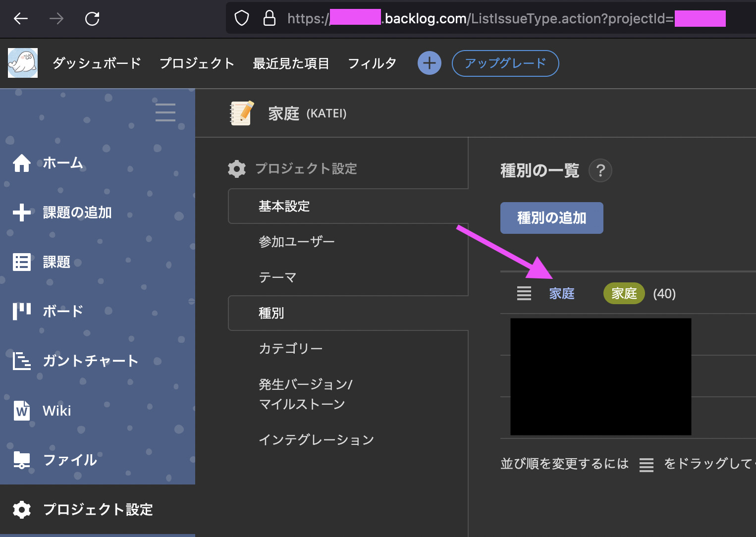Click the shield privacy icon in address bar
The height and width of the screenshot is (537, 756).
point(241,17)
